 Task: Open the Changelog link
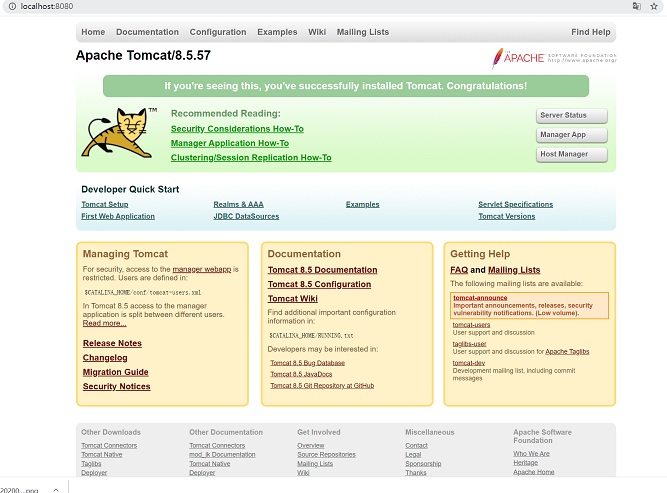point(105,358)
